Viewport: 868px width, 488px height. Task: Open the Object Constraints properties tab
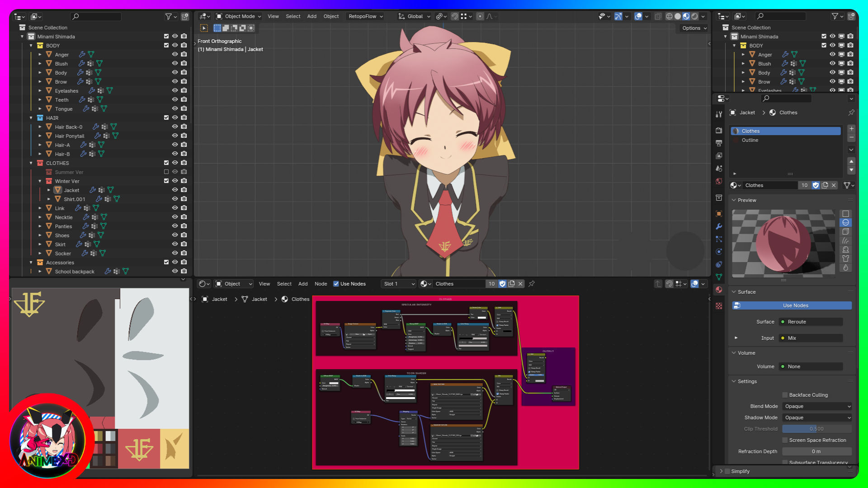pyautogui.click(x=719, y=264)
